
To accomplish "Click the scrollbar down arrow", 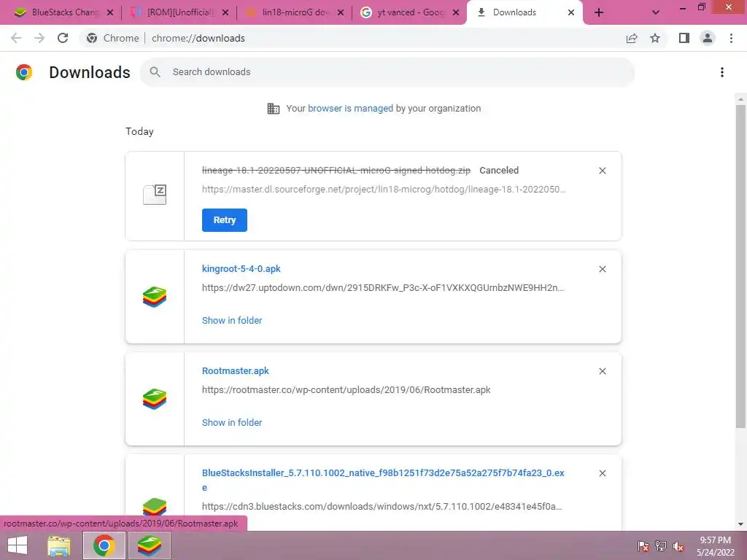I will coord(740,524).
